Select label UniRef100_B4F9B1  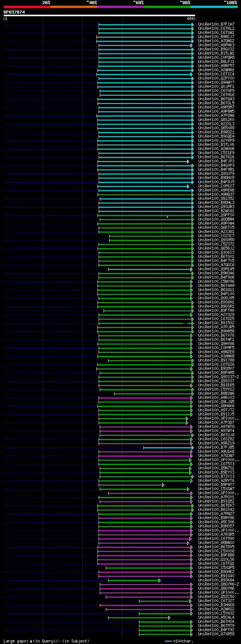point(216,170)
